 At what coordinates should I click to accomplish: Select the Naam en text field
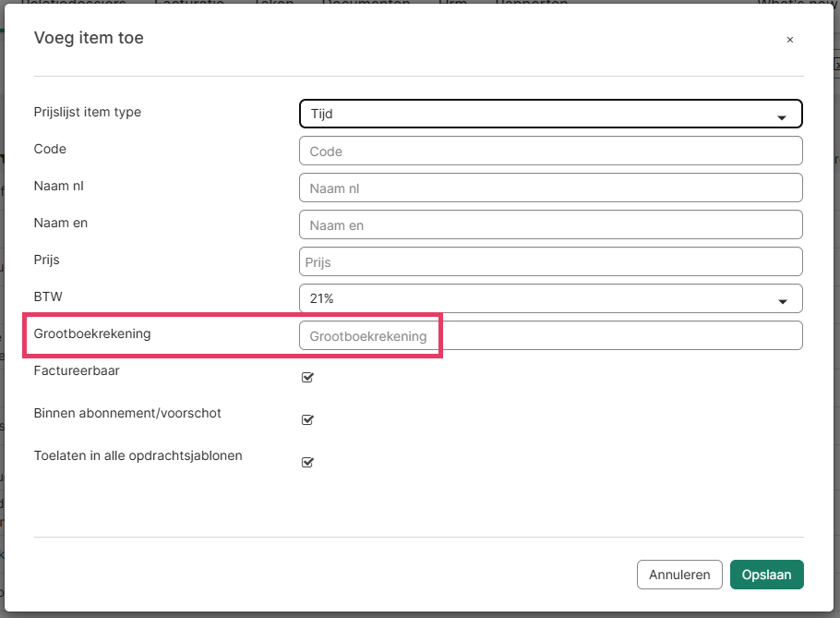tap(550, 224)
